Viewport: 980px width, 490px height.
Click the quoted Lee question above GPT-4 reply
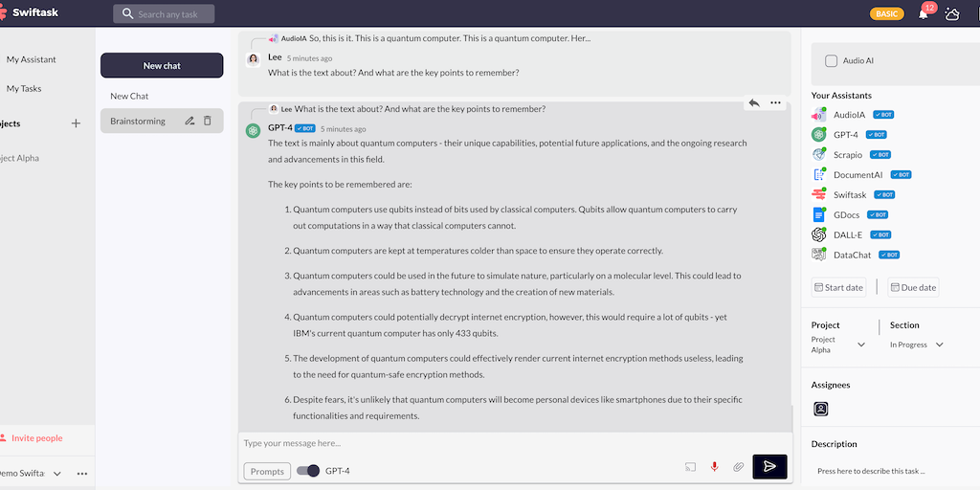407,109
